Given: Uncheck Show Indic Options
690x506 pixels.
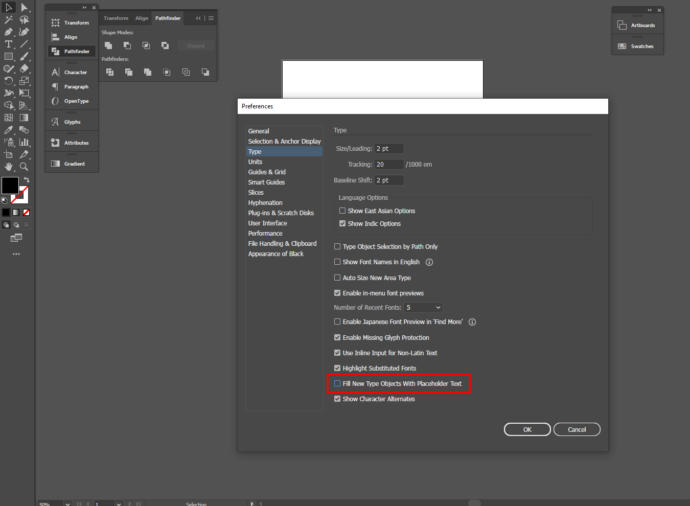Looking at the screenshot, I should click(342, 224).
